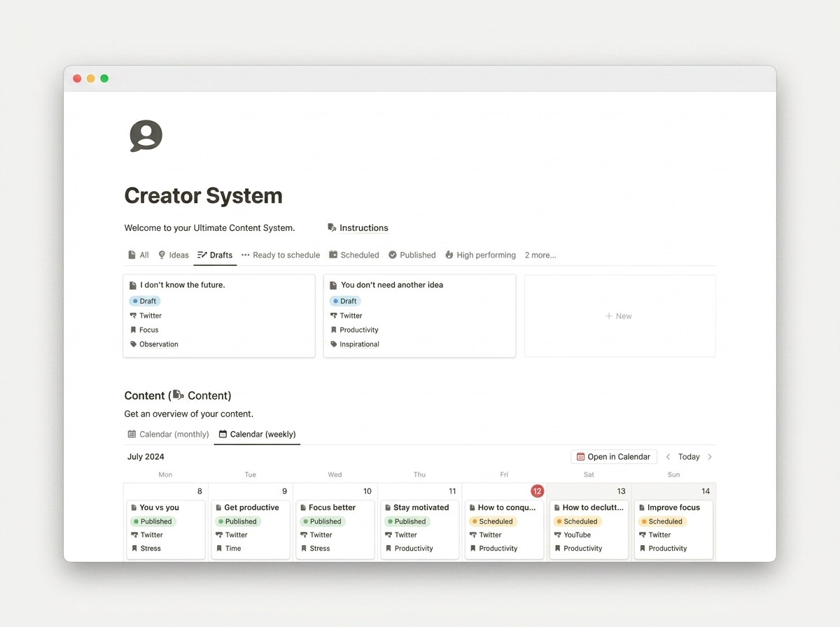The width and height of the screenshot is (840, 627).
Task: Select the Drafts view tab
Action: coord(215,255)
